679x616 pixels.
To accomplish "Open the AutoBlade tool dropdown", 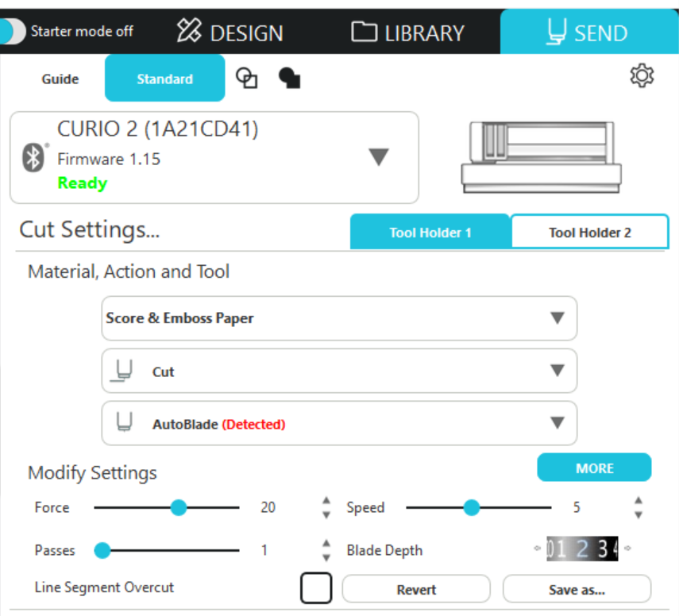I will (x=339, y=423).
